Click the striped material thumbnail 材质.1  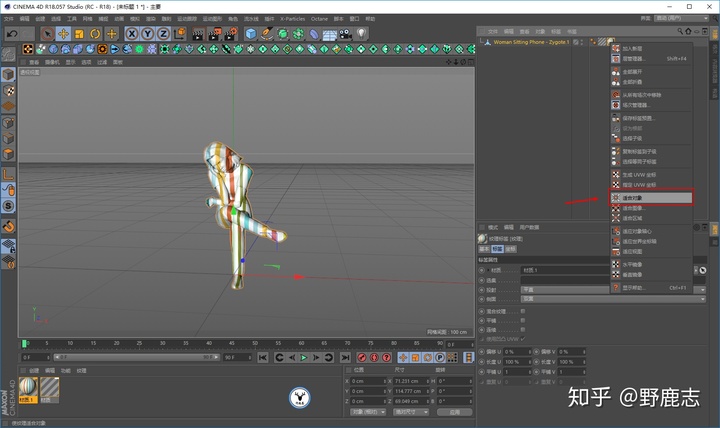click(28, 389)
